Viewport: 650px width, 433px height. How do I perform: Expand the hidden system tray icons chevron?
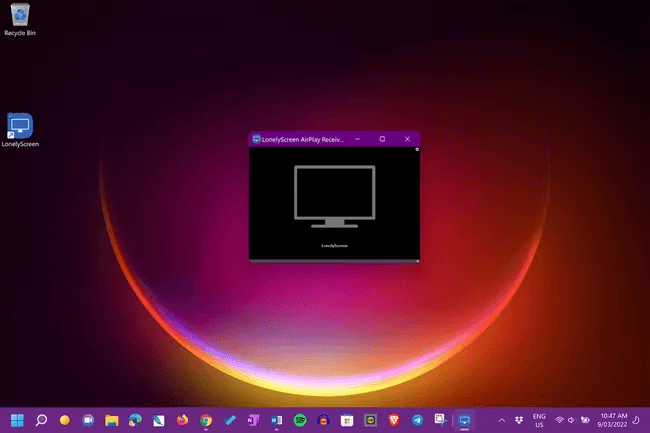point(502,420)
